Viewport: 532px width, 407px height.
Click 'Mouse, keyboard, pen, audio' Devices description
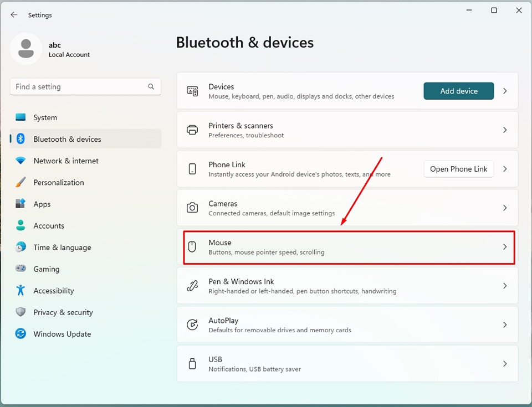[301, 96]
